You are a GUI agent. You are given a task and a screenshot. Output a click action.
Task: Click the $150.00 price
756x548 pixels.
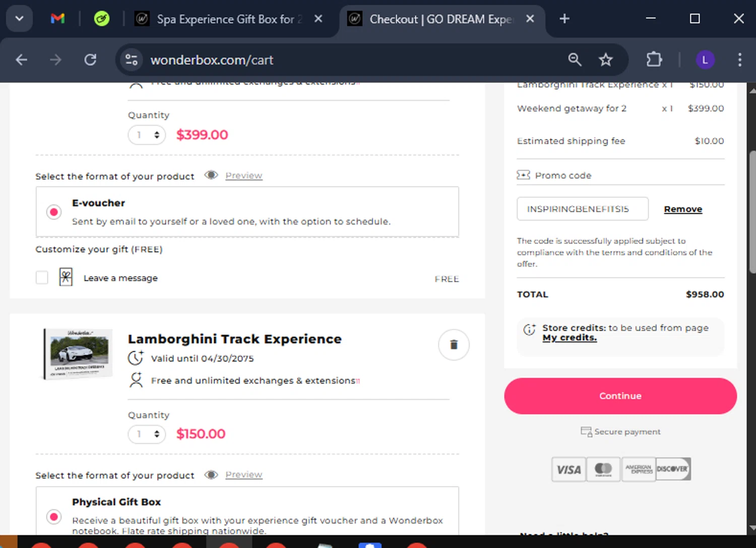tap(201, 434)
